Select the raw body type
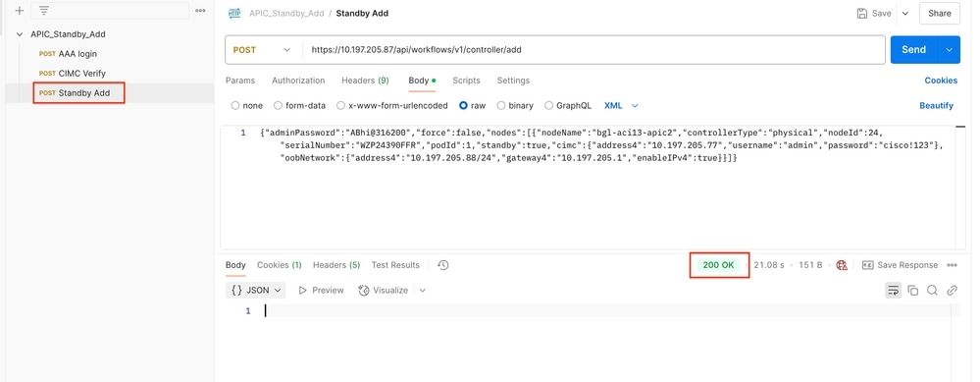 tap(473, 106)
